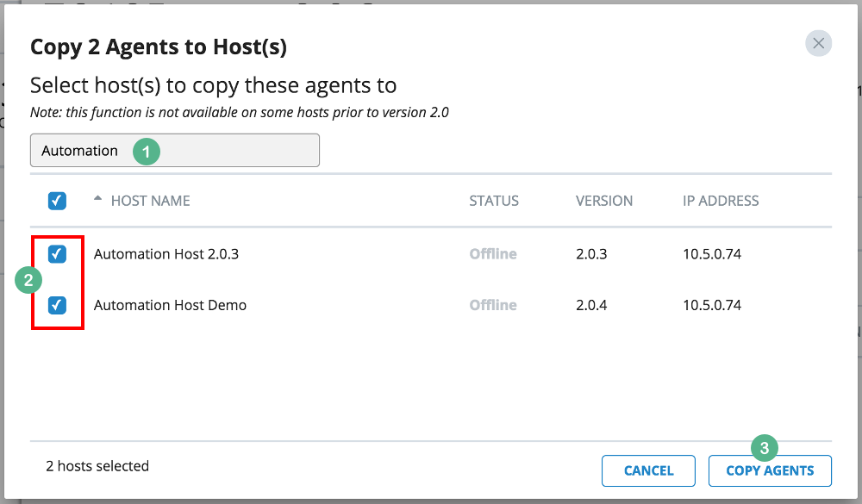Image resolution: width=862 pixels, height=504 pixels.
Task: Click the green step 1 badge
Action: (x=146, y=151)
